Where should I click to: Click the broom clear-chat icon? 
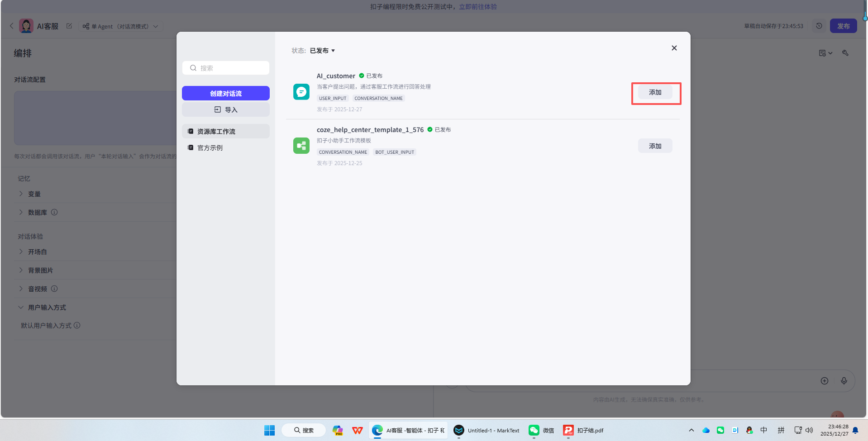click(845, 53)
